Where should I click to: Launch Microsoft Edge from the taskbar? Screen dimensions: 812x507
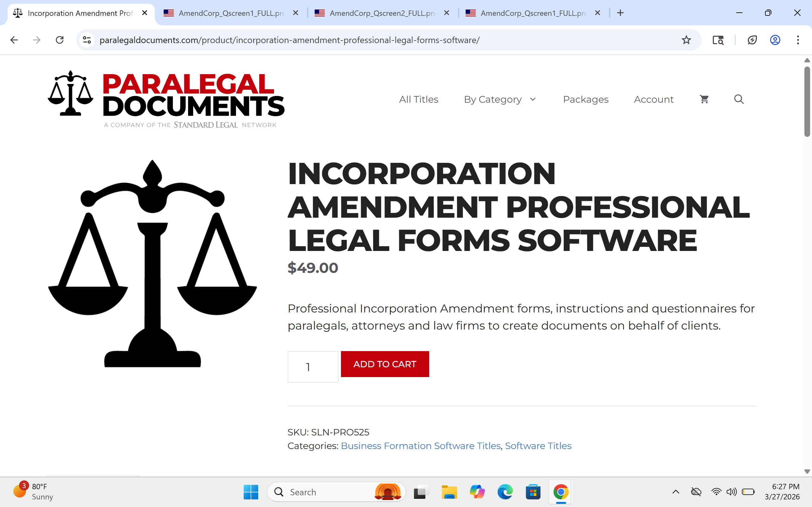pyautogui.click(x=505, y=492)
